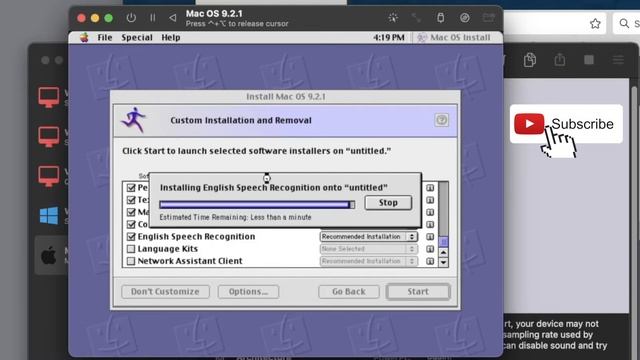Viewport: 640px width, 360px height.
Task: Click 'Estimated Time Remaining: Less than a minute' text
Action: 236,217
